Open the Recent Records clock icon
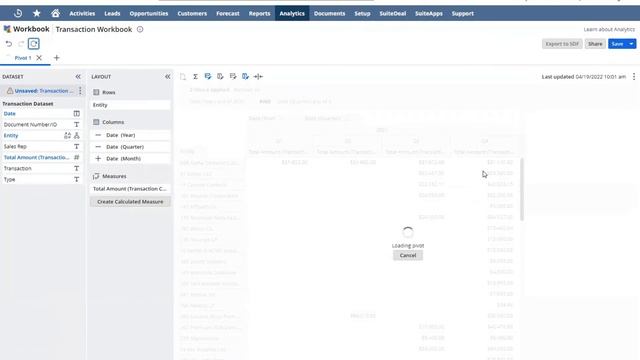640x360 pixels. click(18, 13)
